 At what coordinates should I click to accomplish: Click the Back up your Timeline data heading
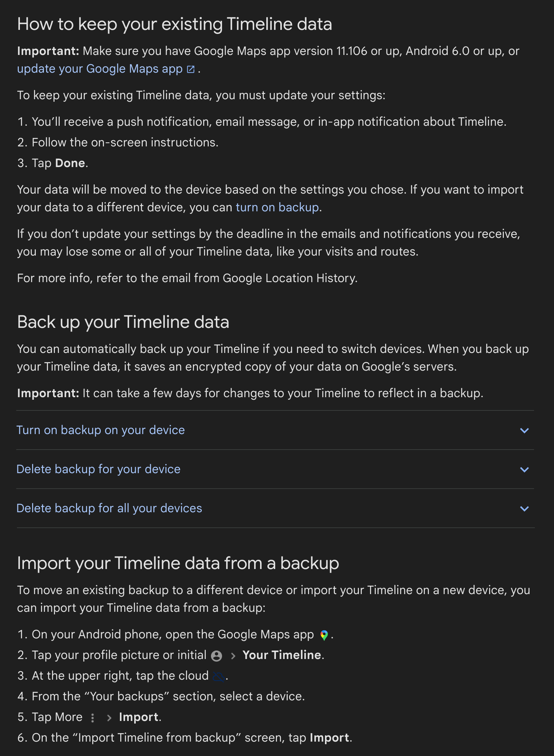point(123,322)
